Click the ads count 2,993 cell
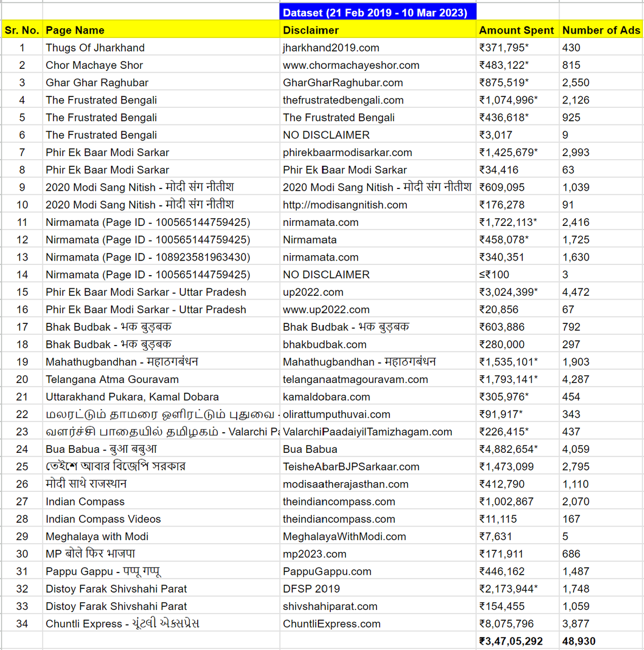Image resolution: width=644 pixels, height=650 pixels. click(x=601, y=152)
